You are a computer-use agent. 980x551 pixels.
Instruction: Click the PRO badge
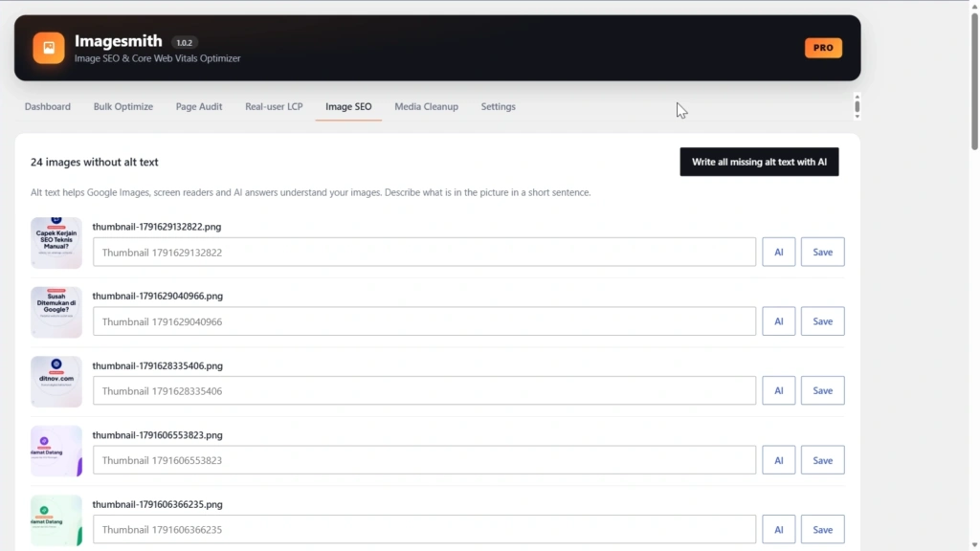(823, 48)
